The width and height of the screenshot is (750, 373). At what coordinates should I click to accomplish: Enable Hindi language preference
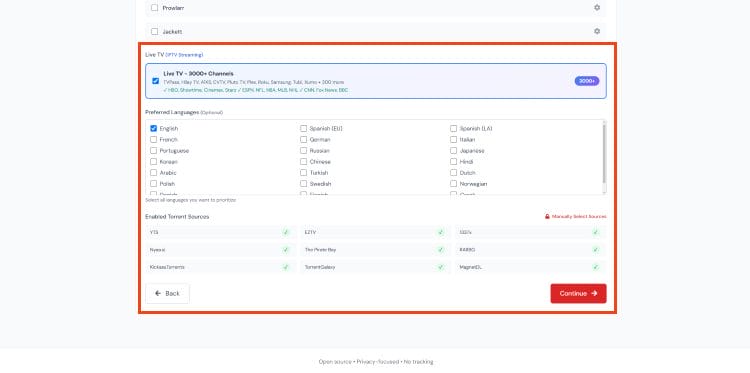pyautogui.click(x=453, y=162)
